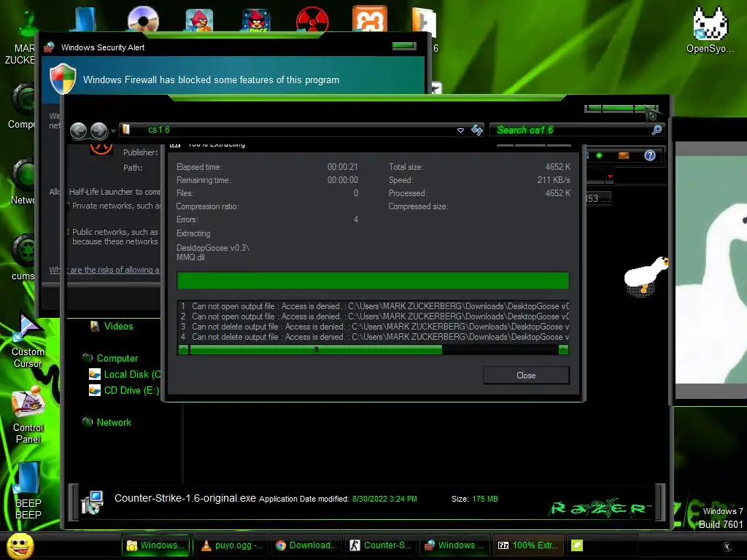The image size is (747, 560).
Task: Click the smiley face Start button
Action: pyautogui.click(x=20, y=546)
